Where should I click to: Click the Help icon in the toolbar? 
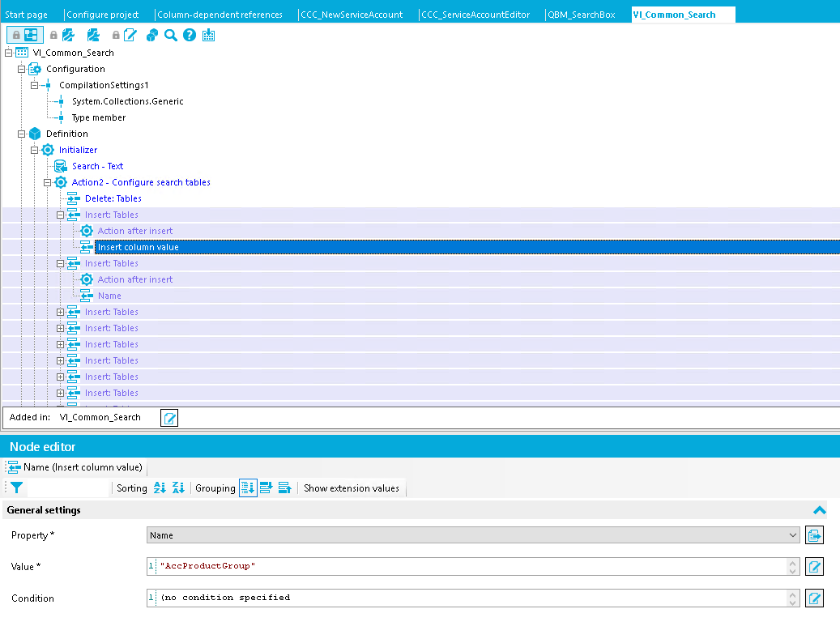click(189, 35)
